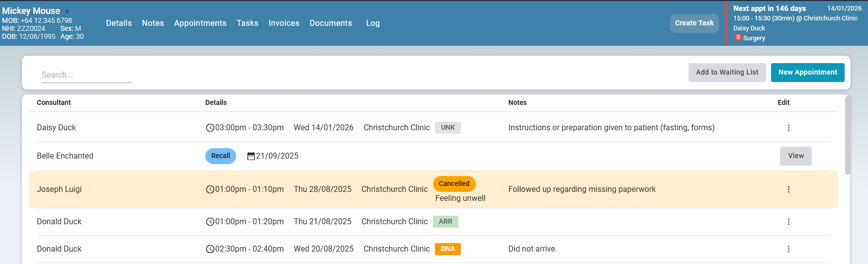868x264 pixels.
Task: Open the three-dot menu for cancelled Joseph Luigi appointment
Action: tap(788, 189)
